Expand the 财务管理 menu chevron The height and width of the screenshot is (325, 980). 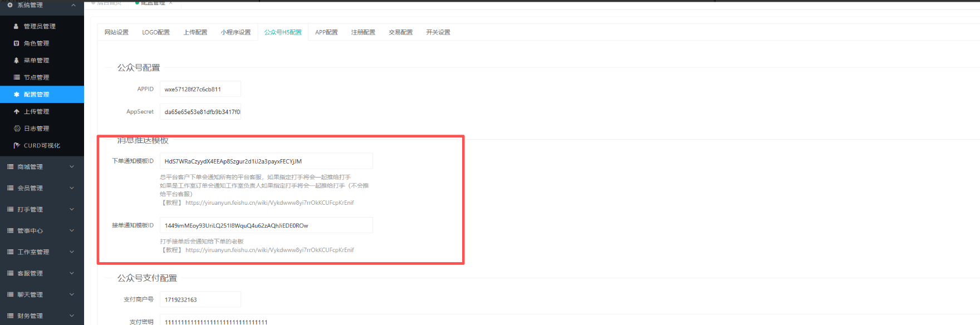(x=72, y=316)
